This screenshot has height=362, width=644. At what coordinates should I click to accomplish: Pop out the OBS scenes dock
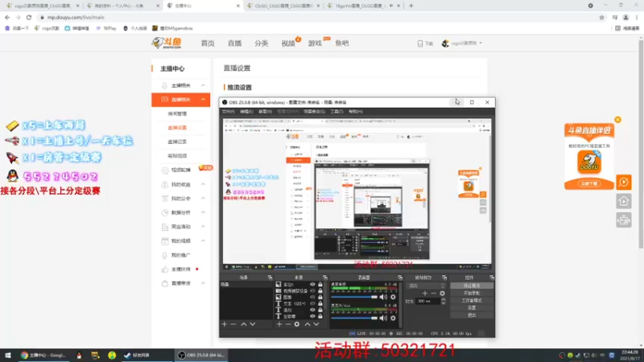click(x=270, y=278)
